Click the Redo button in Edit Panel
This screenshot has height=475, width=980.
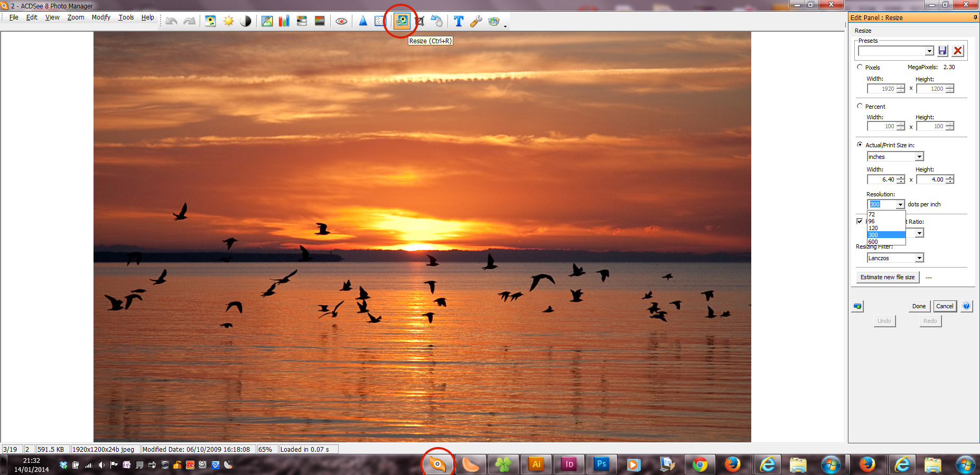[x=930, y=321]
